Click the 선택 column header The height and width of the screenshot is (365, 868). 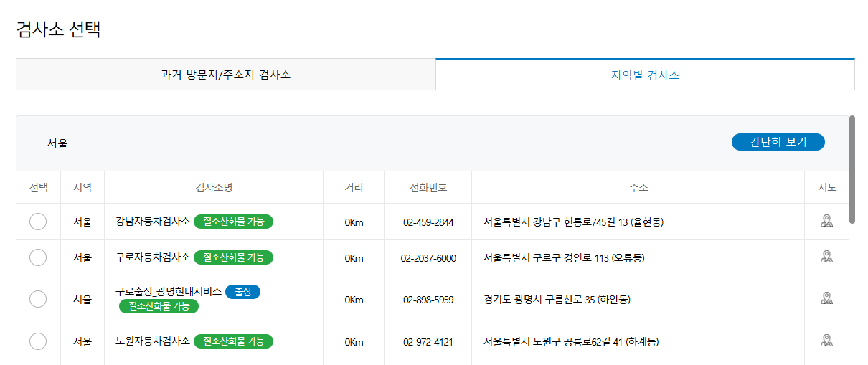pyautogui.click(x=39, y=187)
